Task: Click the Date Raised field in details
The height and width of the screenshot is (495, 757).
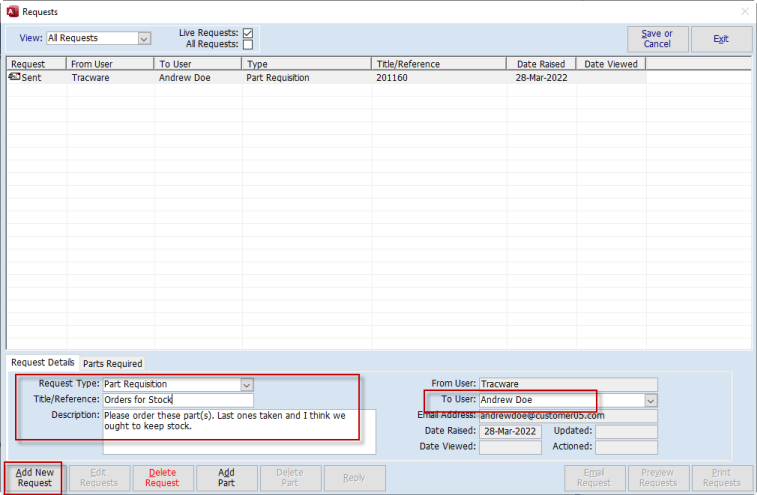Action: click(510, 431)
